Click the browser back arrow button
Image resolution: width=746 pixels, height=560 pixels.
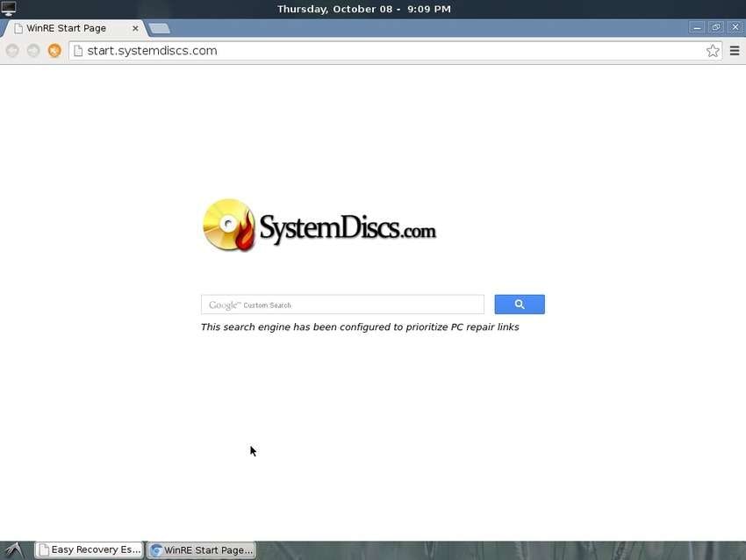[12, 50]
